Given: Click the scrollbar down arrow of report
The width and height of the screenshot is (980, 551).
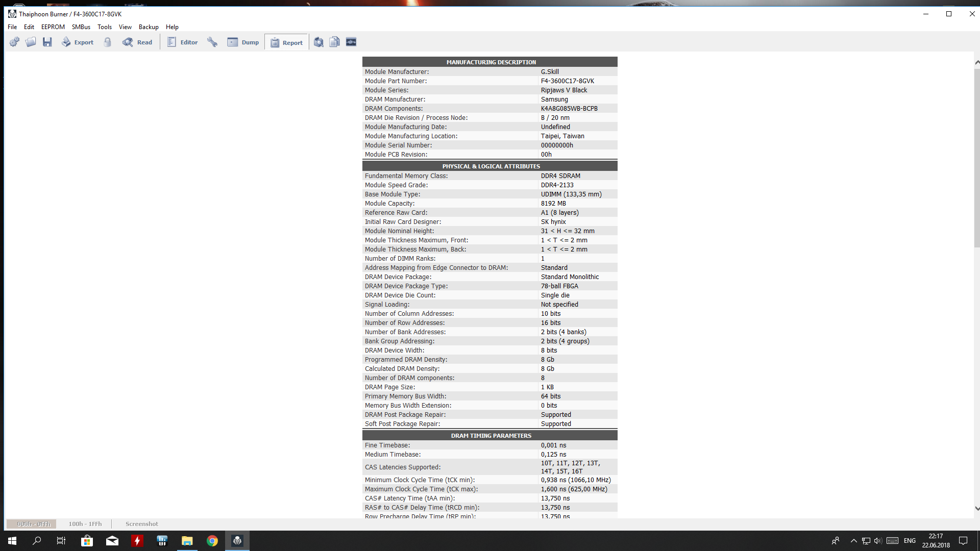Looking at the screenshot, I should [977, 508].
